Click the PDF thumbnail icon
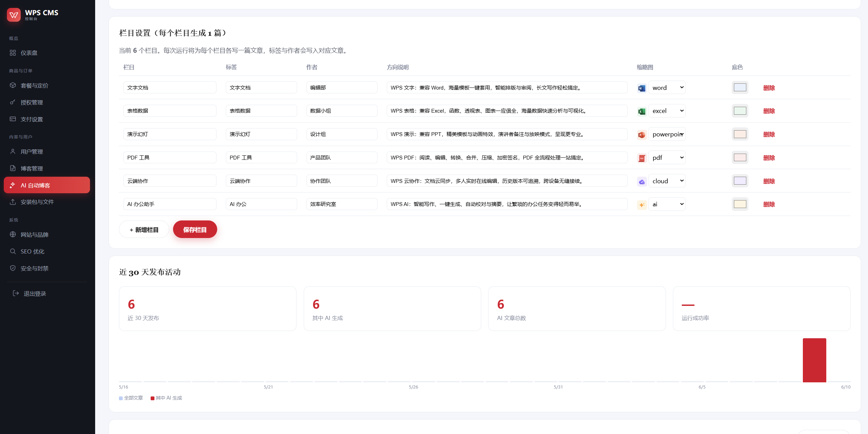 click(642, 158)
